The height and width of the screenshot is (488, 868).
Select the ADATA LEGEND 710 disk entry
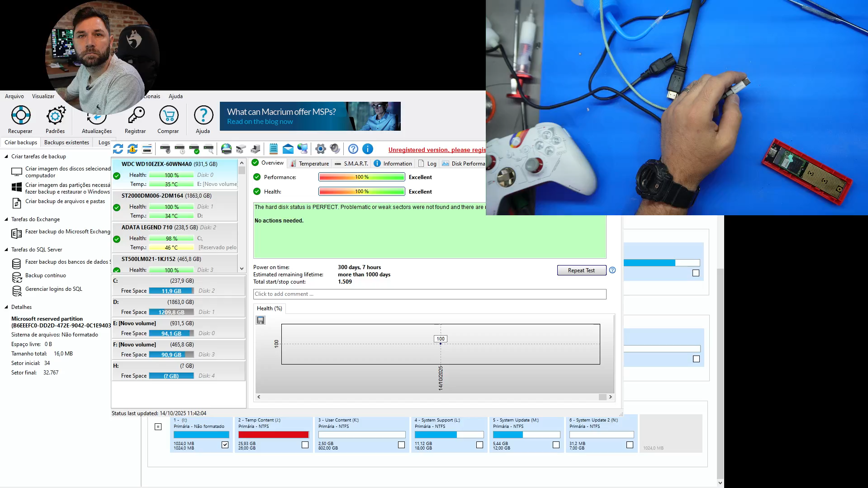[x=175, y=237]
